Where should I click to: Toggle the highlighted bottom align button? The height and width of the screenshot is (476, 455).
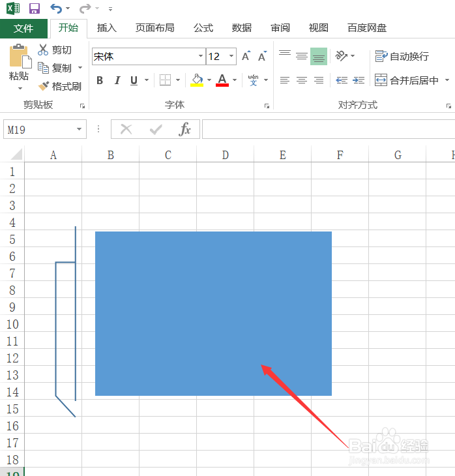click(x=319, y=56)
